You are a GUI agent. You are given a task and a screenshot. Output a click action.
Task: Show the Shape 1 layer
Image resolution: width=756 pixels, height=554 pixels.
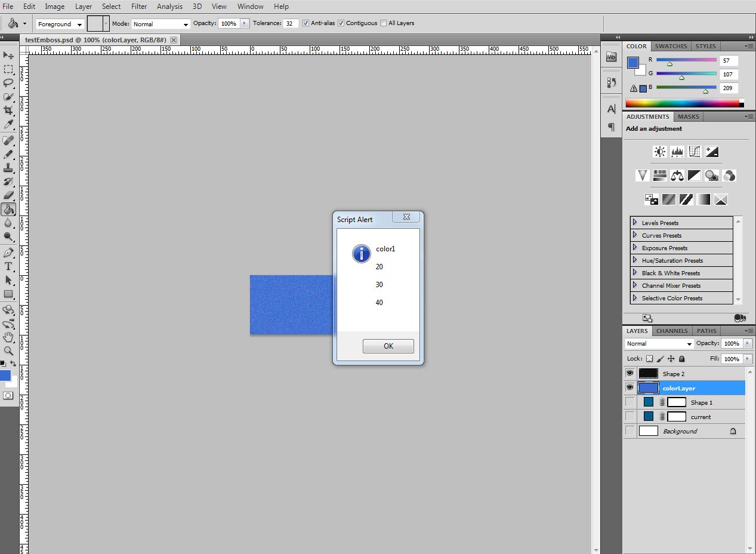[x=630, y=402]
